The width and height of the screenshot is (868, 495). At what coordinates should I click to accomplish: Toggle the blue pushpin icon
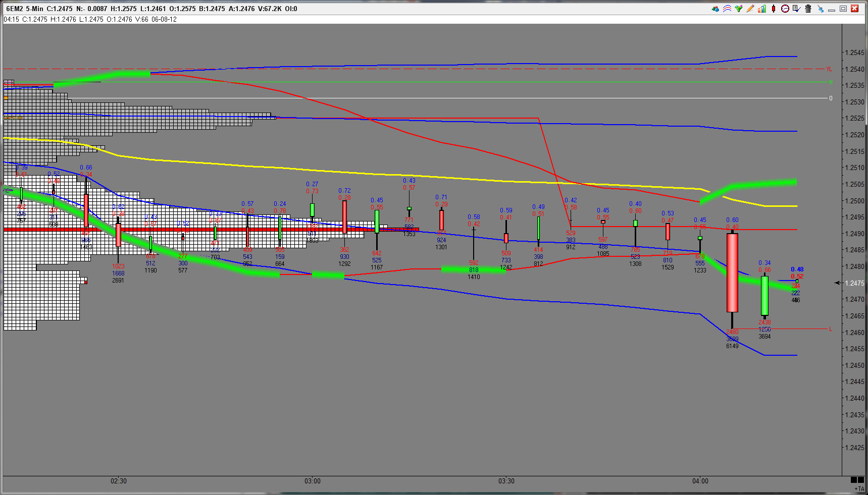(820, 9)
